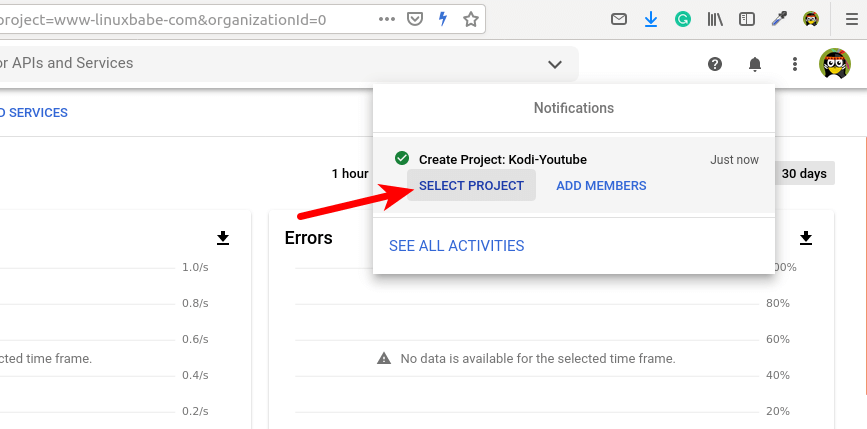Click ADD MEMBERS in the notification
867x429 pixels.
[x=601, y=185]
